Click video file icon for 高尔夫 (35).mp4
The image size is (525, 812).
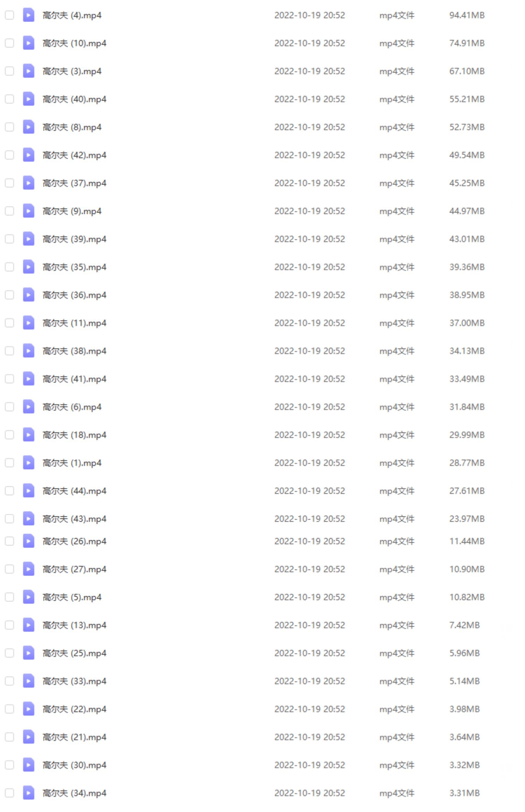point(28,267)
